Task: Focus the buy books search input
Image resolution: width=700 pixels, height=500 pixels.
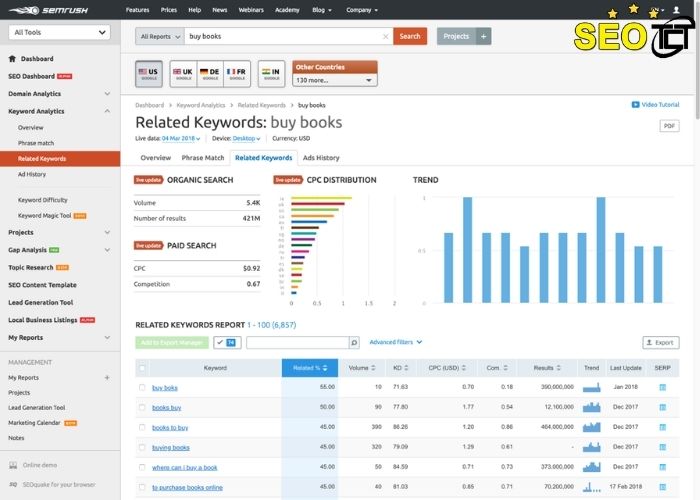Action: [x=283, y=37]
